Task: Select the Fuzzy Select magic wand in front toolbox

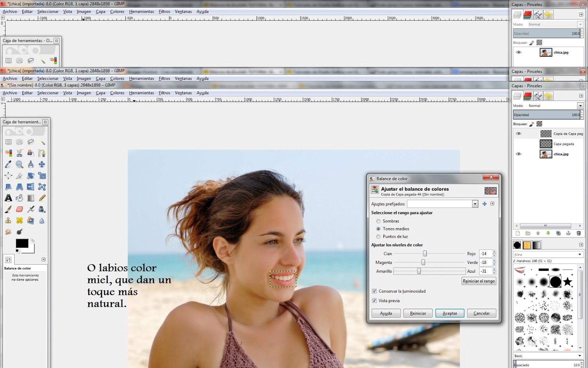Action: click(x=42, y=142)
